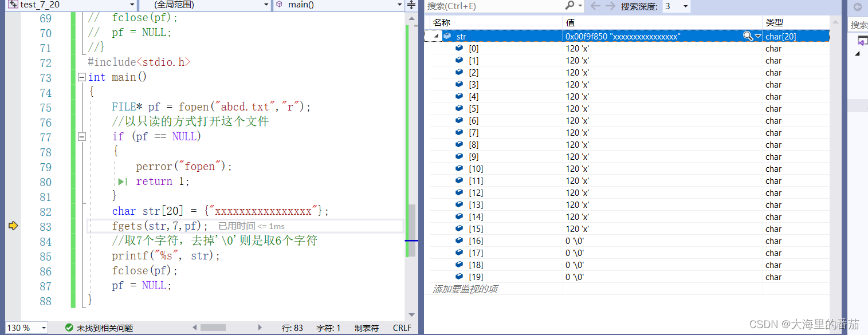Image resolution: width=868 pixels, height=335 pixels.
Task: Click the elapsed time 已用时间 <= 1ms link
Action: 252,226
